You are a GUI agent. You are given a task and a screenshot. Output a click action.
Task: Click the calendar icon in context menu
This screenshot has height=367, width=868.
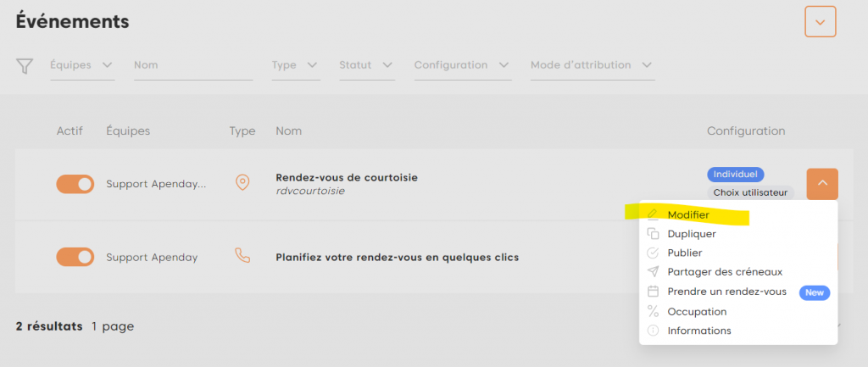pyautogui.click(x=653, y=292)
